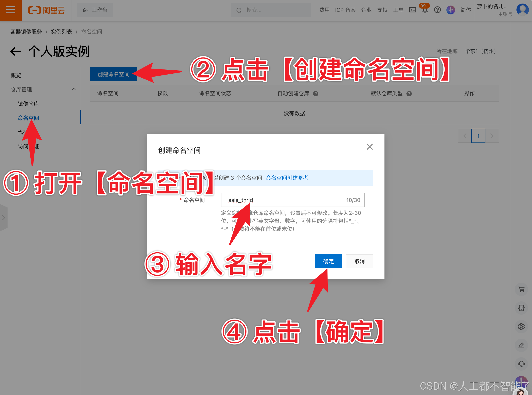
Task: Collapse the 仓库管理 section
Action: pyautogui.click(x=74, y=89)
